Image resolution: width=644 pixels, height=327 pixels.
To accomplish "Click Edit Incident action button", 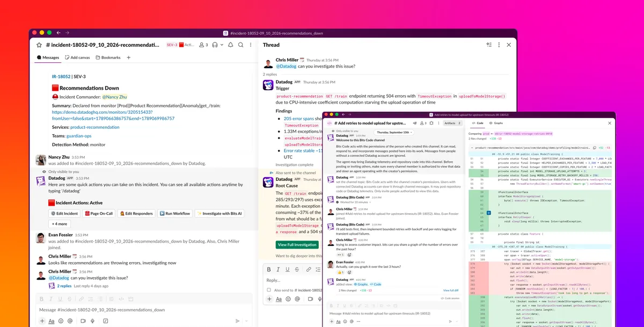I will click(64, 213).
